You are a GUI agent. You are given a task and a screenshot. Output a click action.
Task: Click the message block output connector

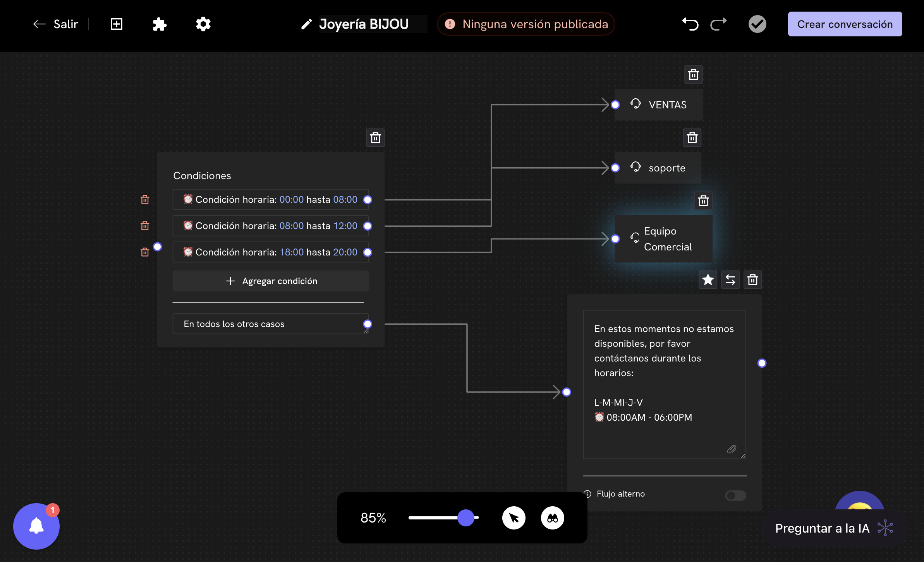coord(762,363)
